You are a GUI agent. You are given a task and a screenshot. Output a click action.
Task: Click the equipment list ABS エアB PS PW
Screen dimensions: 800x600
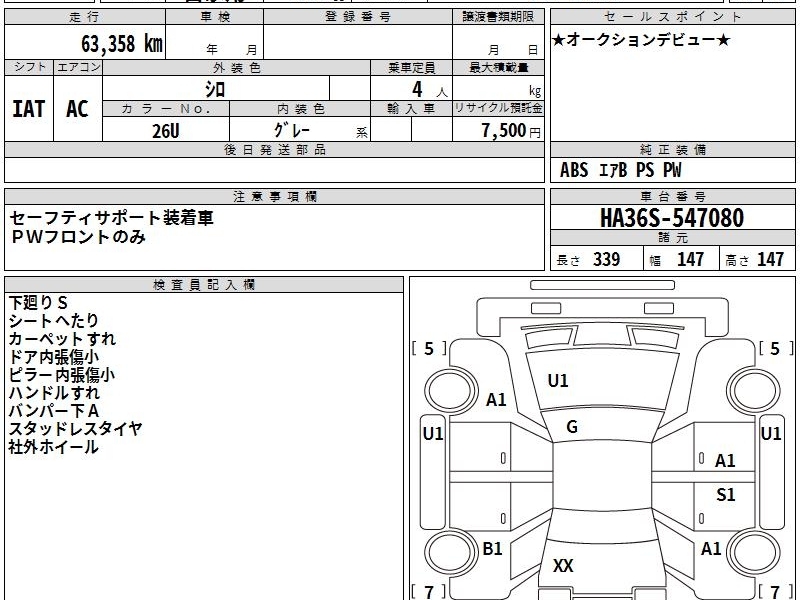tap(620, 170)
